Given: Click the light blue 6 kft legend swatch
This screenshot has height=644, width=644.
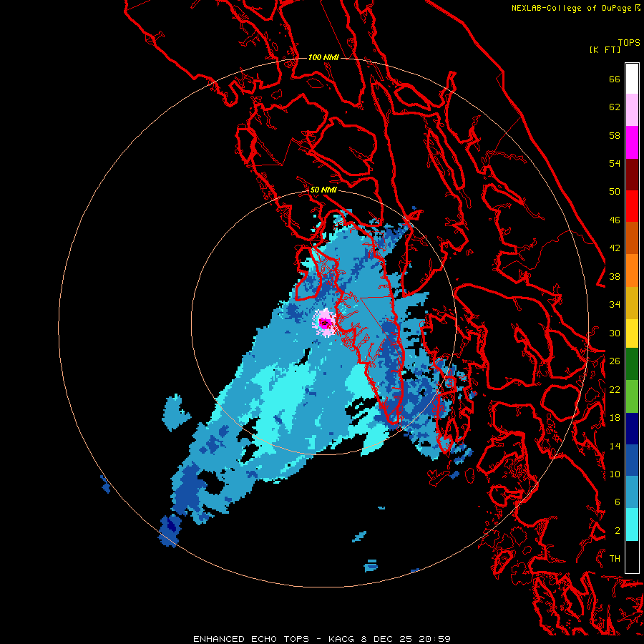Looking at the screenshot, I should 632,492.
